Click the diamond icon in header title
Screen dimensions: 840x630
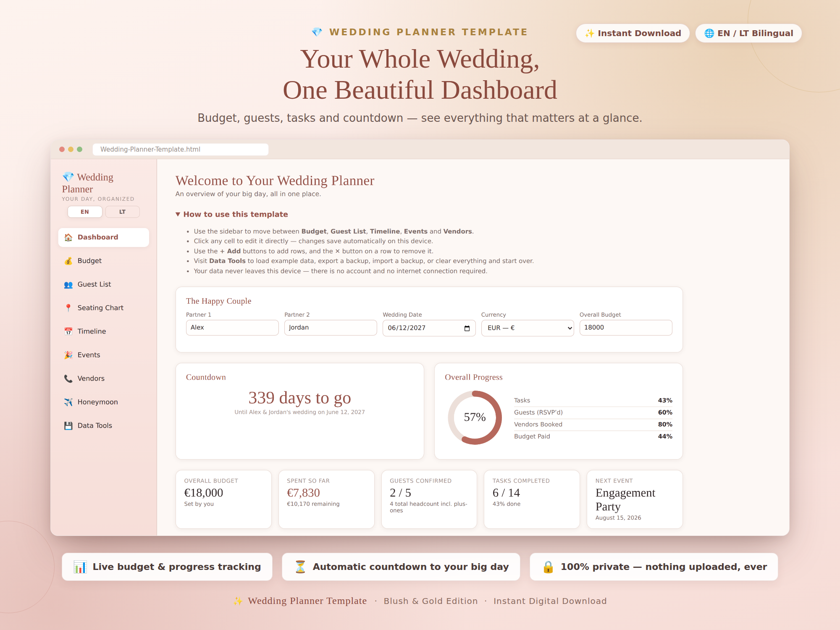tap(317, 32)
